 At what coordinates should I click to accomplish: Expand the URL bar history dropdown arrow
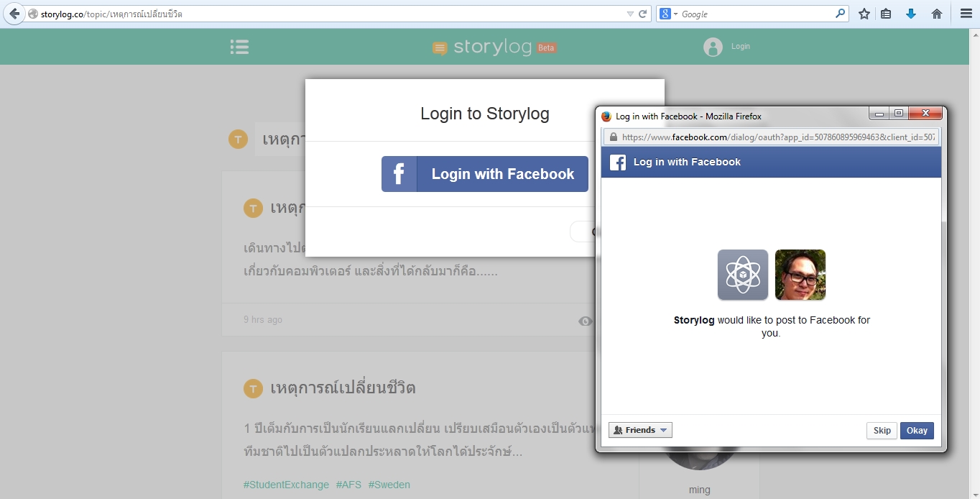[630, 14]
